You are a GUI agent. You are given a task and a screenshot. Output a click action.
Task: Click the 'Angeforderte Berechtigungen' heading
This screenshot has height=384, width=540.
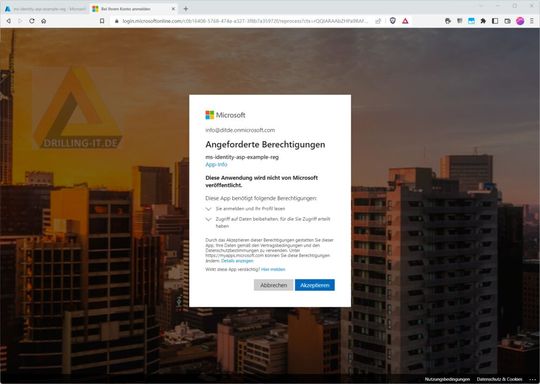pyautogui.click(x=265, y=144)
